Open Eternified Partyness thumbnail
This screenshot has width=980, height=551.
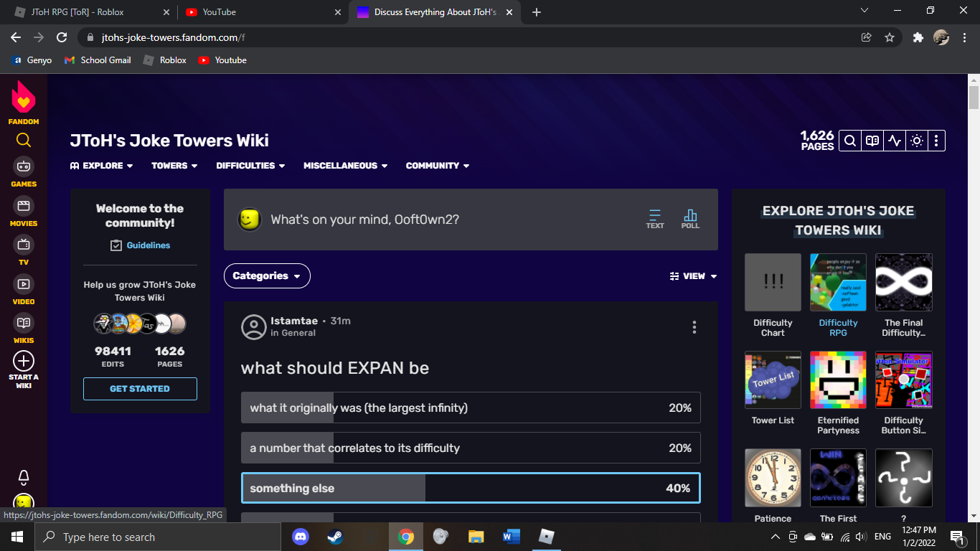coord(838,380)
